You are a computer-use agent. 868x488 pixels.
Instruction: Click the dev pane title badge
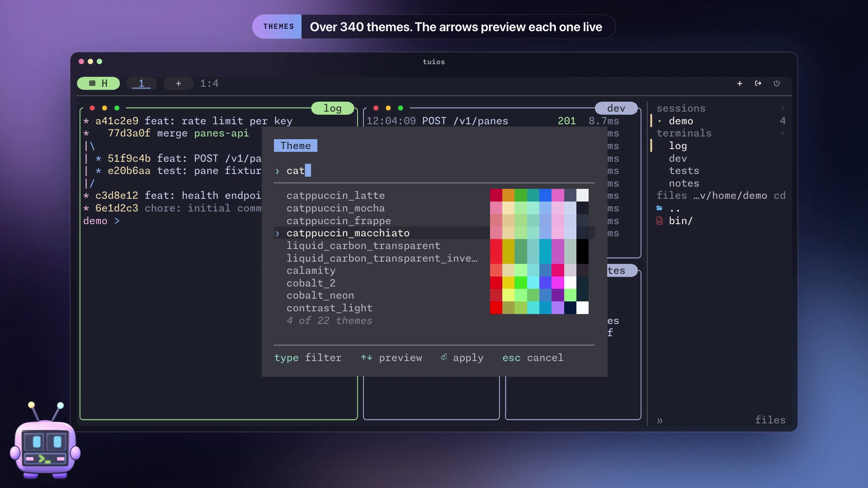(616, 108)
